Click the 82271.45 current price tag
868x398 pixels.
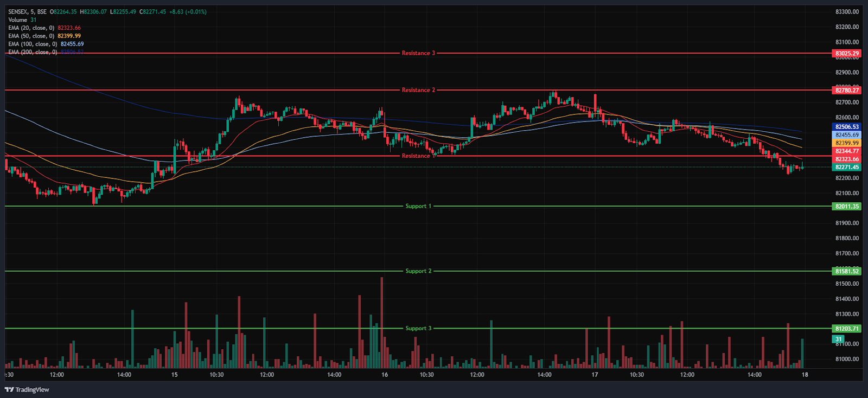tap(846, 168)
